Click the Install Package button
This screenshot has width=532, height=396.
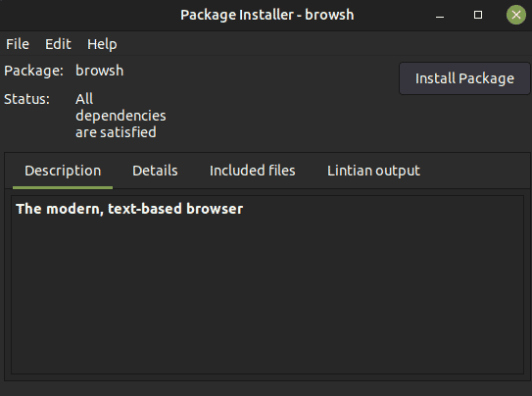(464, 78)
